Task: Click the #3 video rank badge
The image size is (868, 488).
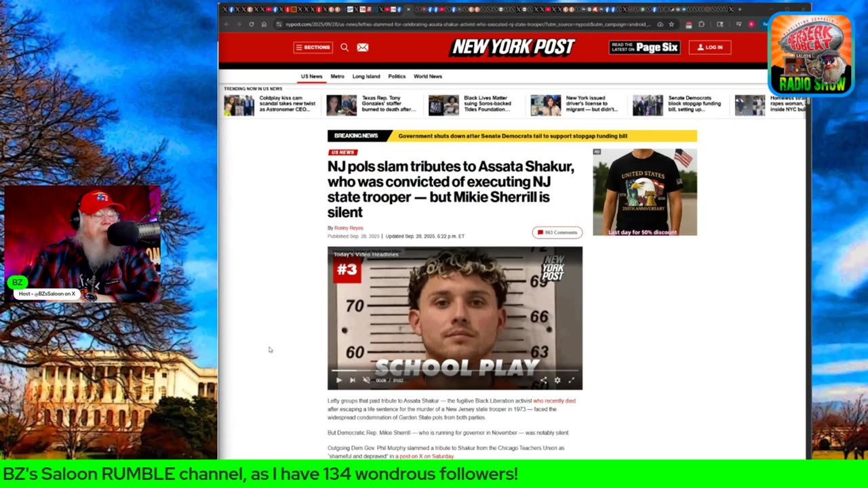Action: (347, 270)
